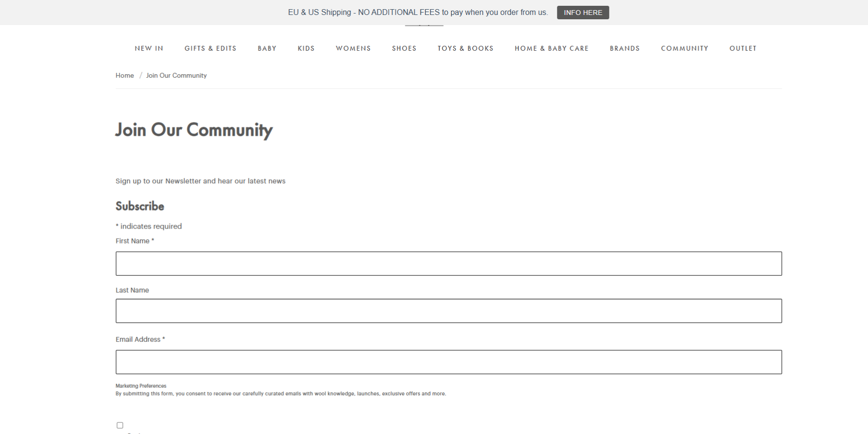
Task: Click the INFO HERE button in banner
Action: pyautogui.click(x=583, y=13)
